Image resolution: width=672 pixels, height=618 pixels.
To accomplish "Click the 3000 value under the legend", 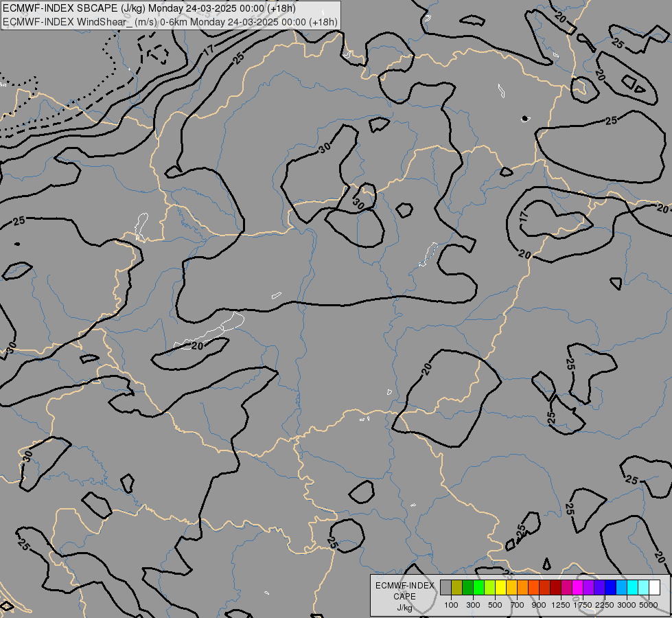I will tap(627, 605).
